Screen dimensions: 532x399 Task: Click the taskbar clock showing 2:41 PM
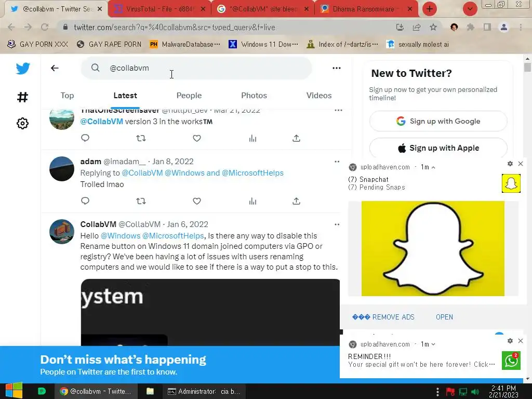503,391
